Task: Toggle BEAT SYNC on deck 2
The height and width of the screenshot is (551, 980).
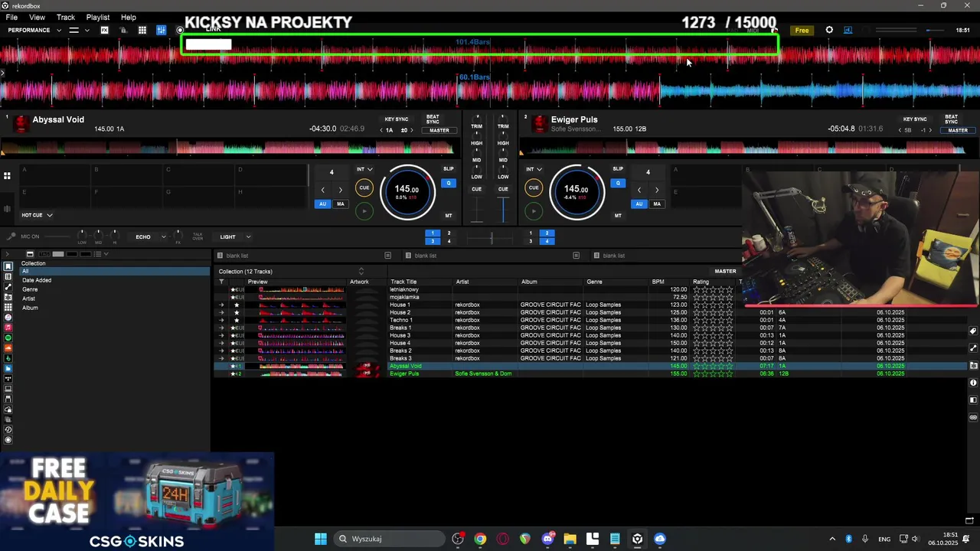Action: (951, 119)
